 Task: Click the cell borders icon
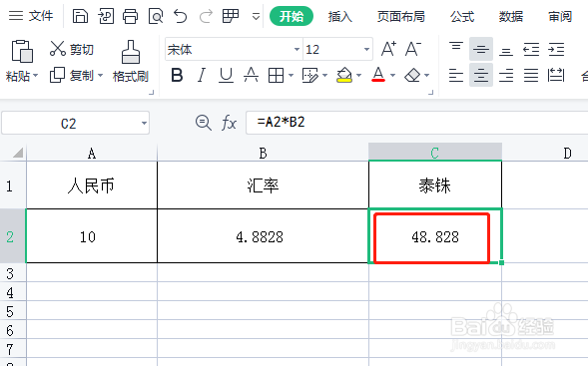coord(276,76)
